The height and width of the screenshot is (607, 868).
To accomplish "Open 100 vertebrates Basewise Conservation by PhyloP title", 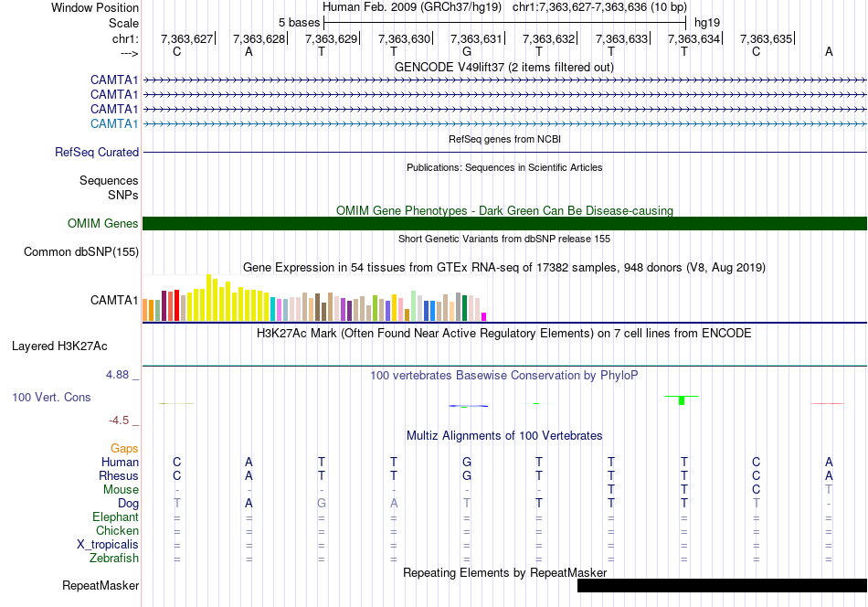I will [504, 376].
